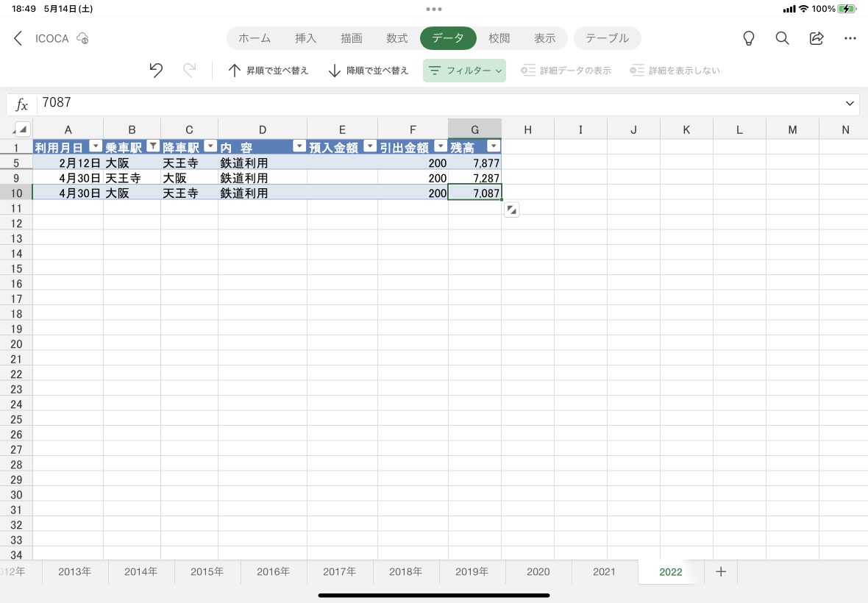Select cell with 7,877 balance
This screenshot has width=868, height=603.
pyautogui.click(x=475, y=163)
